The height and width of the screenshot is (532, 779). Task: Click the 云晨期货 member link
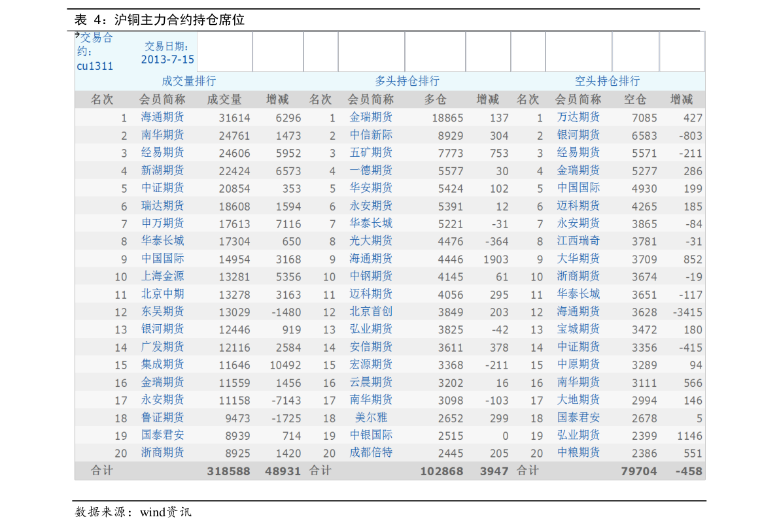click(371, 382)
